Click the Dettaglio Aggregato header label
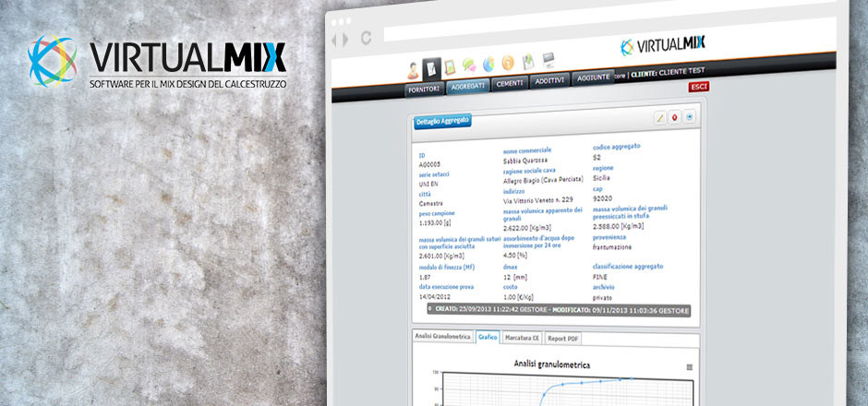868x406 pixels. coord(442,121)
